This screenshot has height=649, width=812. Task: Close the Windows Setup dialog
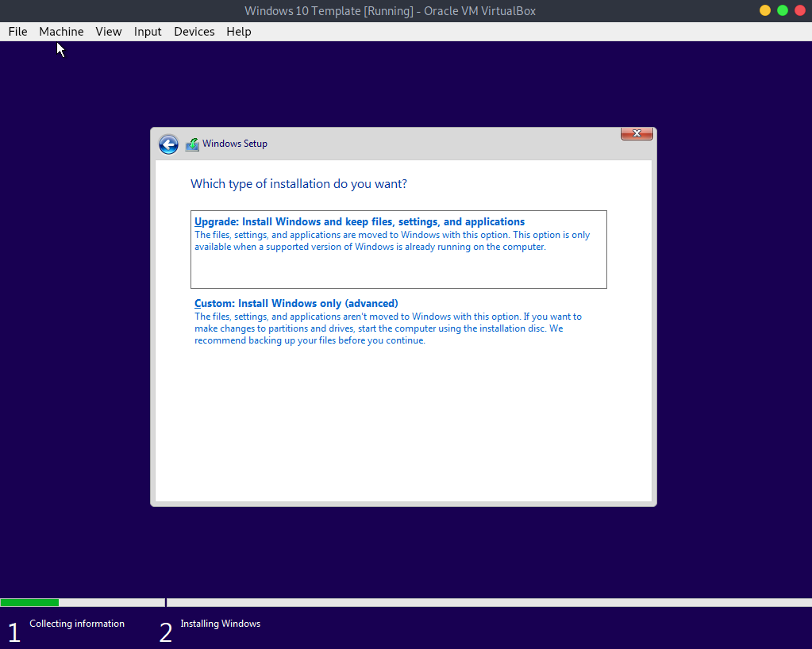point(637,133)
